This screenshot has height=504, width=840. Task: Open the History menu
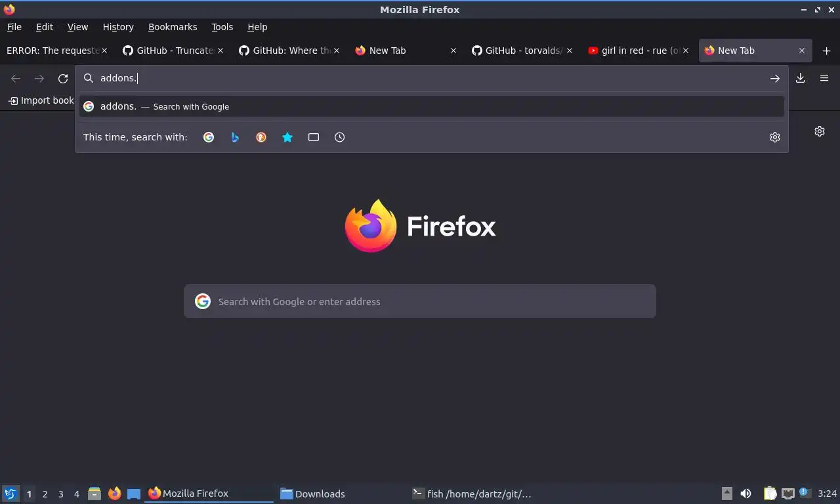tap(118, 27)
